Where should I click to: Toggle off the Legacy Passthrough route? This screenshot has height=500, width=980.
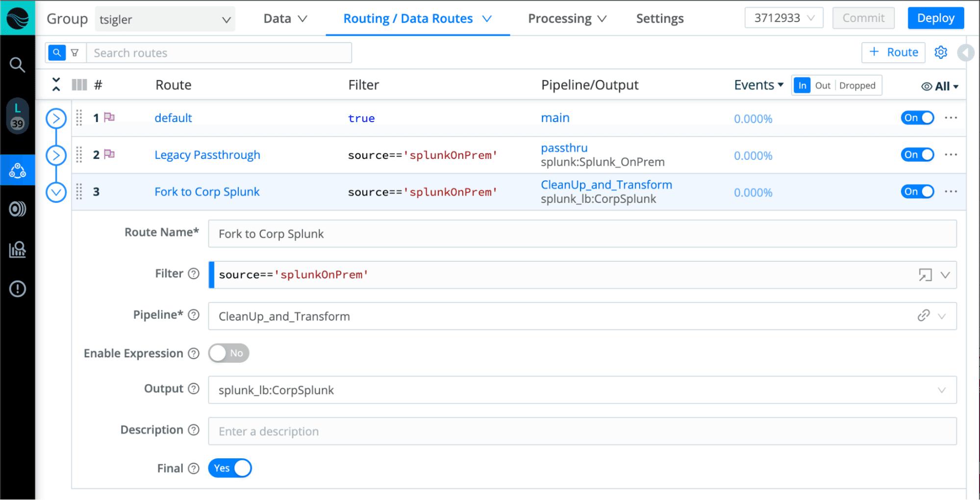[x=917, y=155]
